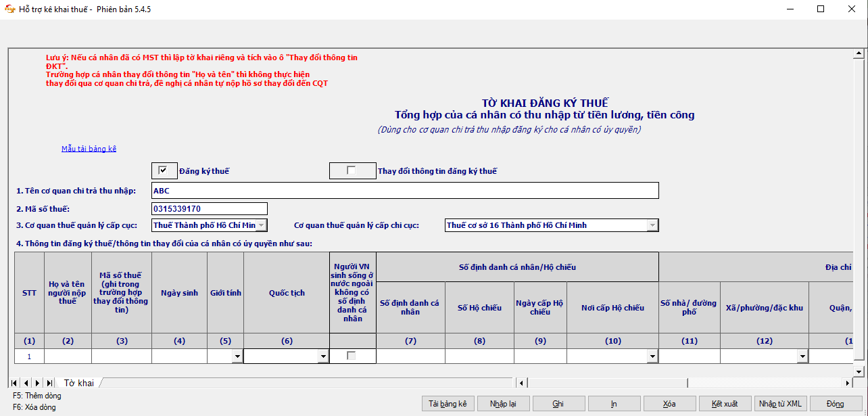This screenshot has width=868, height=416.
Task: Click the next sheet navigation arrow
Action: click(37, 383)
